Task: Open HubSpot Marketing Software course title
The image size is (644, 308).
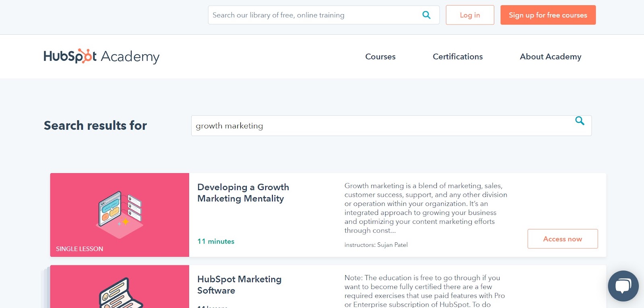Action: click(239, 285)
